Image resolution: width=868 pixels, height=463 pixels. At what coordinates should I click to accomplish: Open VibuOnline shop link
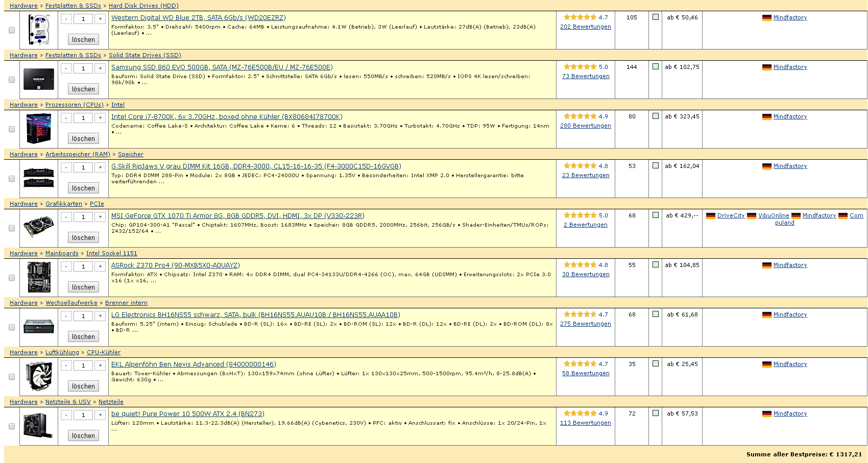coord(774,215)
